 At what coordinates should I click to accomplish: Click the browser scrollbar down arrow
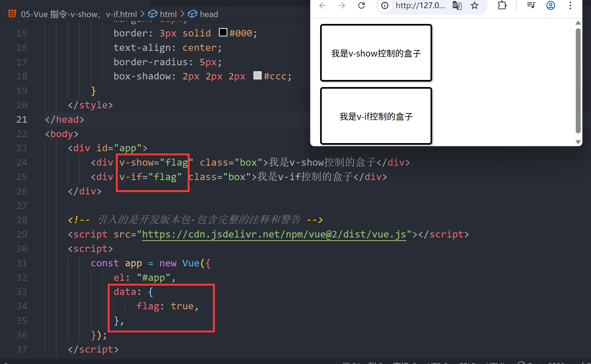pyautogui.click(x=578, y=142)
